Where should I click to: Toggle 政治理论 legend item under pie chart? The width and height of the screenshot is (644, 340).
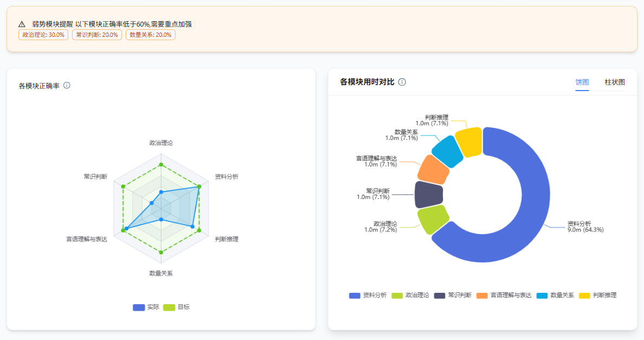411,296
